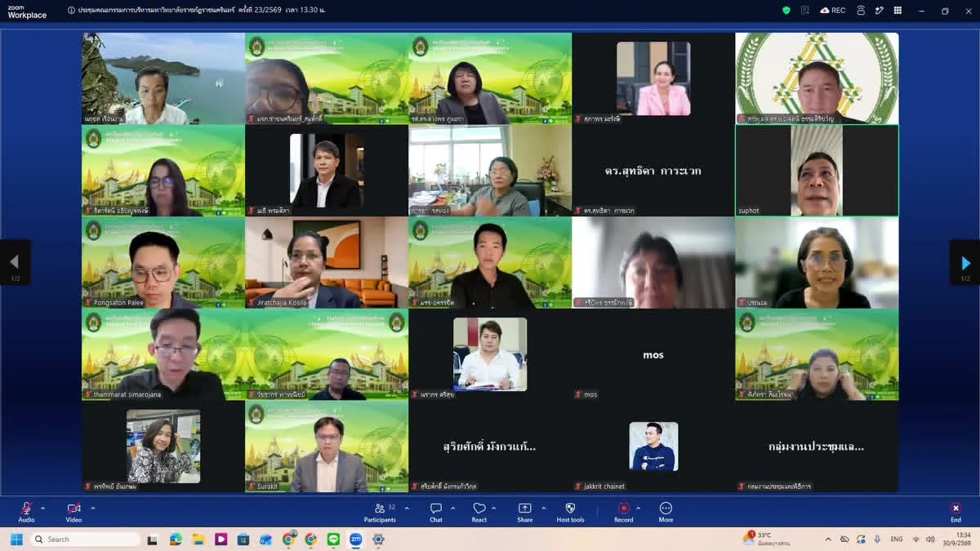Click the taskbar Search box

pos(86,539)
